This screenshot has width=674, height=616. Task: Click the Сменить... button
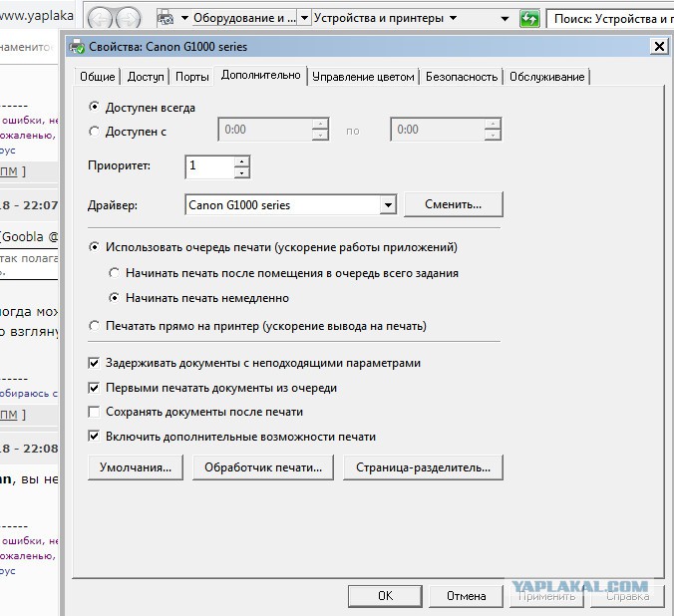coord(453,204)
